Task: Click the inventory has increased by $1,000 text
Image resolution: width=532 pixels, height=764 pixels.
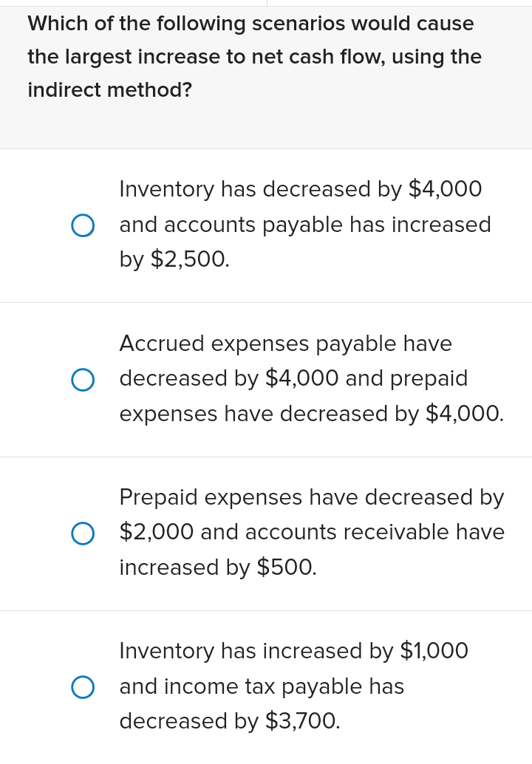Action: (293, 651)
